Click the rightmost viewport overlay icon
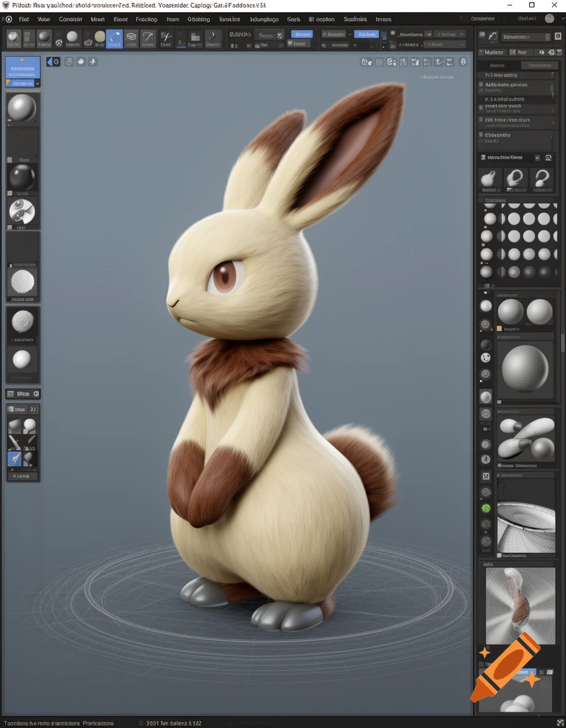 tap(462, 62)
